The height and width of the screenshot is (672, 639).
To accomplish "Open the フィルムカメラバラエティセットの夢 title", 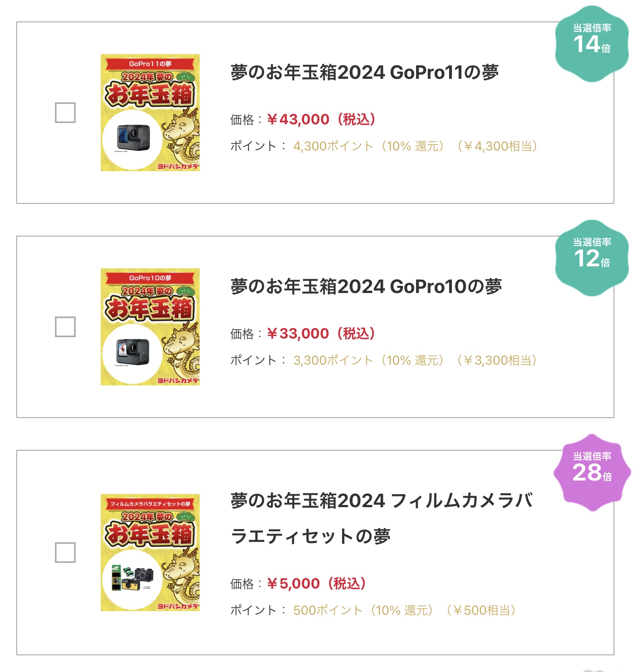I will point(381,518).
